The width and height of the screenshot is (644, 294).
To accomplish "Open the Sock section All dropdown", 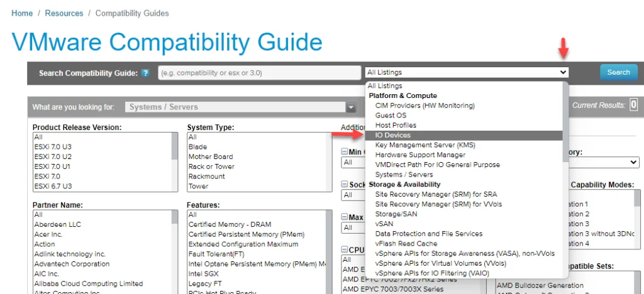I will 353,195.
